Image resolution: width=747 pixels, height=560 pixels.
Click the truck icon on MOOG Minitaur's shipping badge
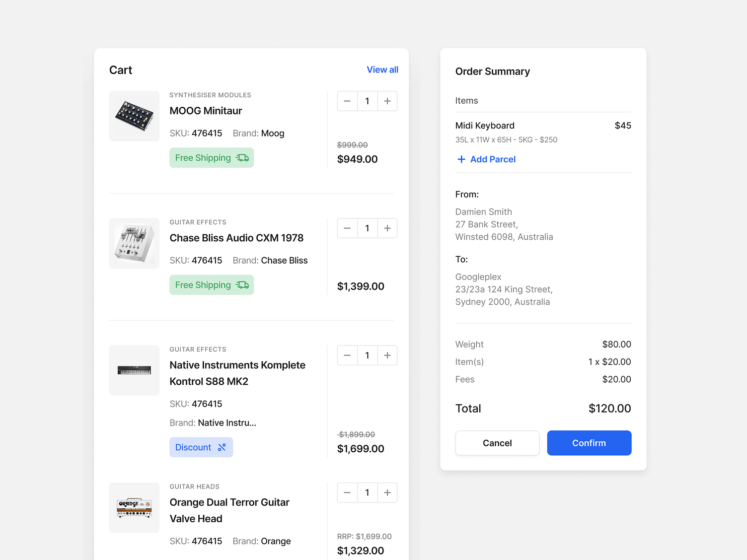click(242, 158)
